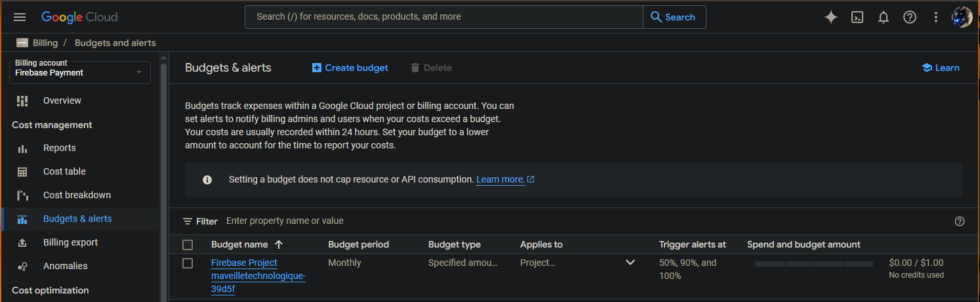This screenshot has width=980, height=302.
Task: Open the main navigation hamburger menu
Action: point(20,17)
